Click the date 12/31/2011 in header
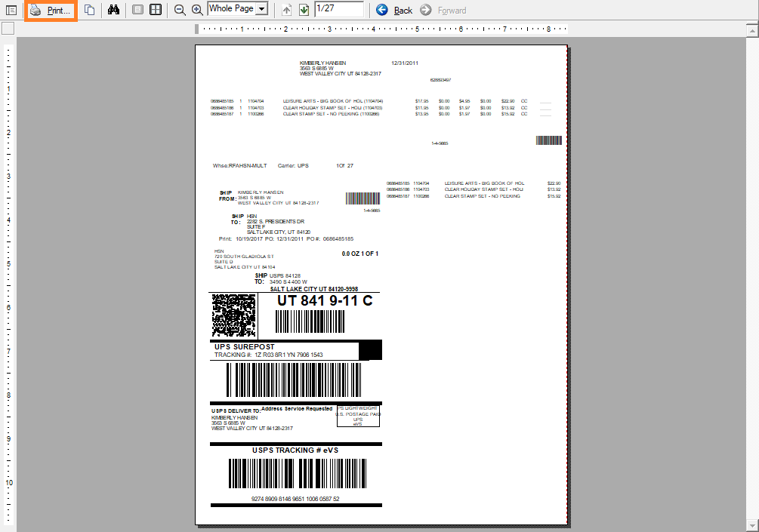Image resolution: width=759 pixels, height=532 pixels. coord(405,63)
